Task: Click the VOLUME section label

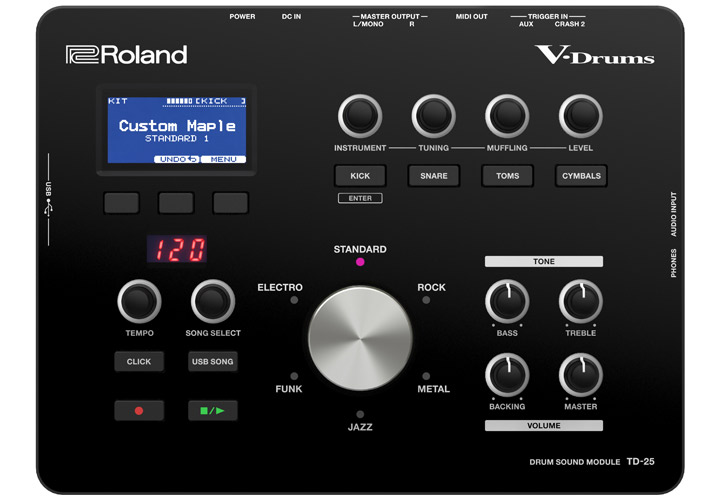Action: pyautogui.click(x=544, y=426)
